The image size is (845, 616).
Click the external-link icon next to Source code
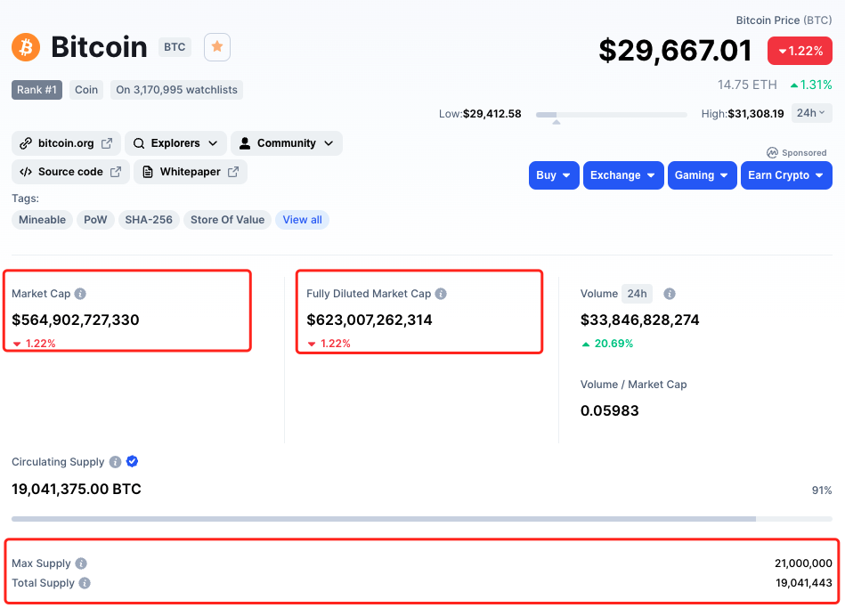click(x=116, y=172)
